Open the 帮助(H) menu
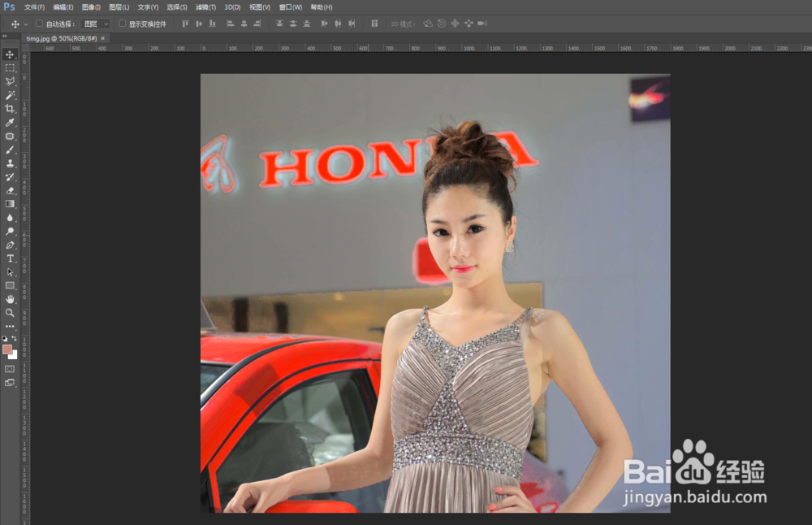Screen dimensions: 812x525 pos(321,7)
